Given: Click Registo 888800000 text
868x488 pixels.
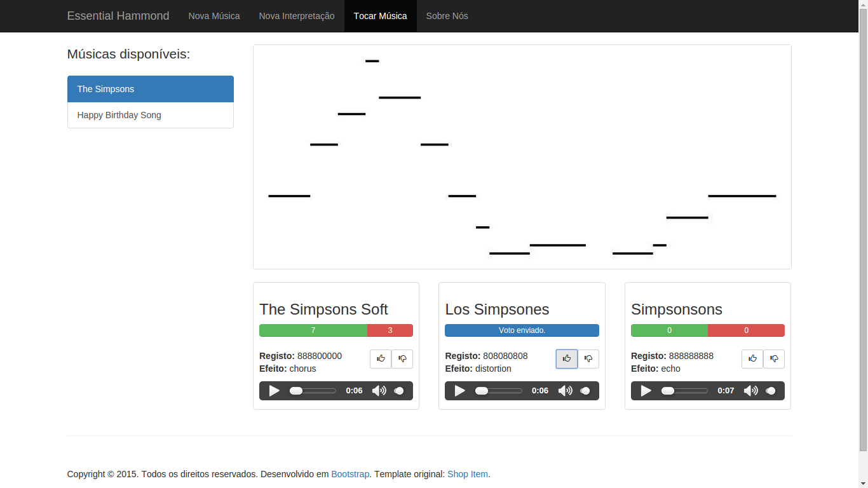Looking at the screenshot, I should (x=301, y=356).
